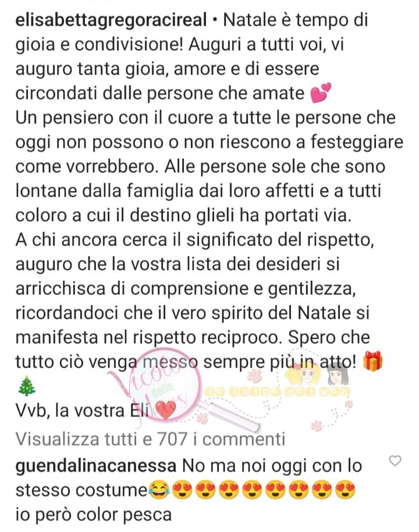Click caption line 'Natale è tempo di'
This screenshot has height=532, width=419.
[x=296, y=20]
